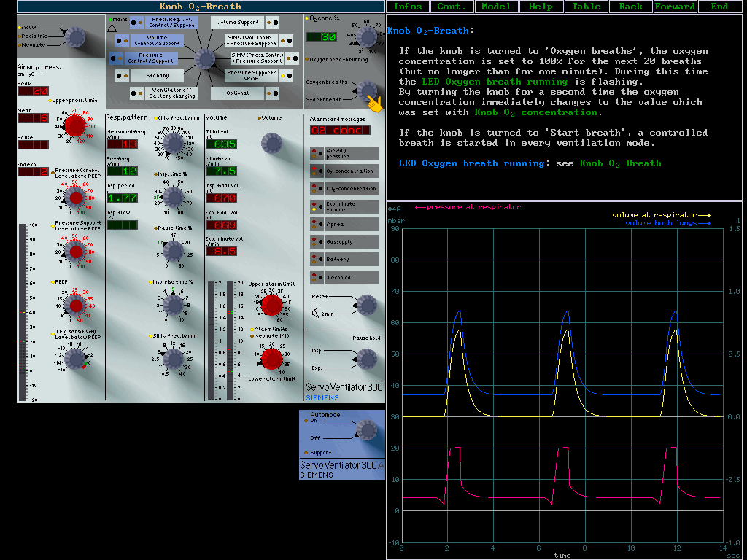Click the patient range selector knob
The image size is (747, 560).
click(74, 36)
